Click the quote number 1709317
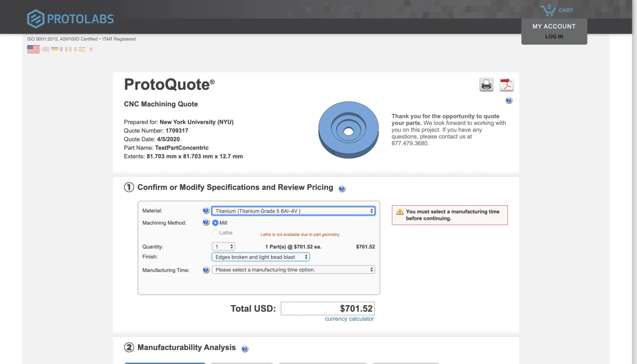Image resolution: width=637 pixels, height=364 pixels. pos(177,131)
